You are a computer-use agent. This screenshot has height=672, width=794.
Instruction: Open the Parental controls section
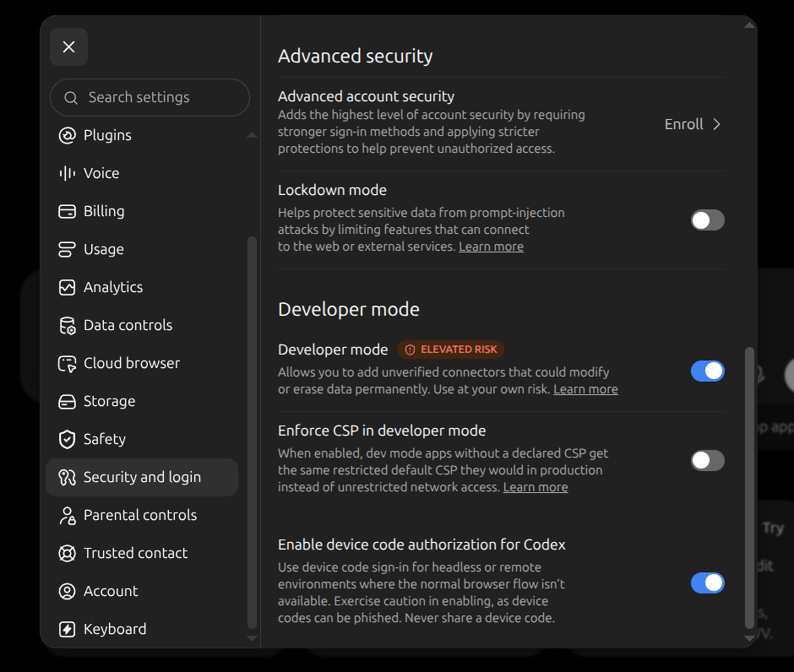pyautogui.click(x=142, y=515)
